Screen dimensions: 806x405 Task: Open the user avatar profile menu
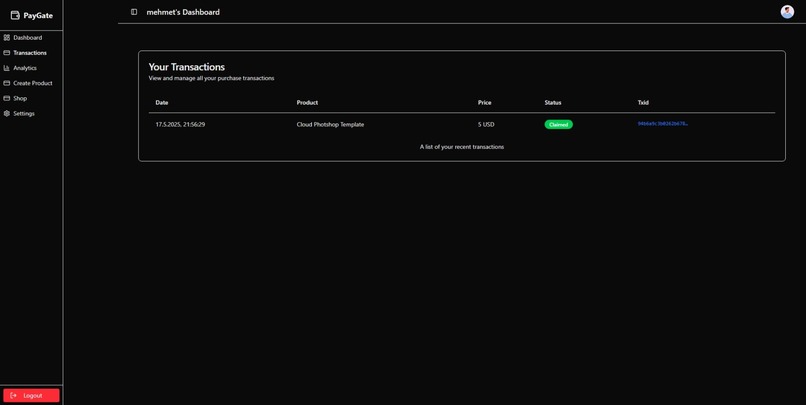point(787,12)
